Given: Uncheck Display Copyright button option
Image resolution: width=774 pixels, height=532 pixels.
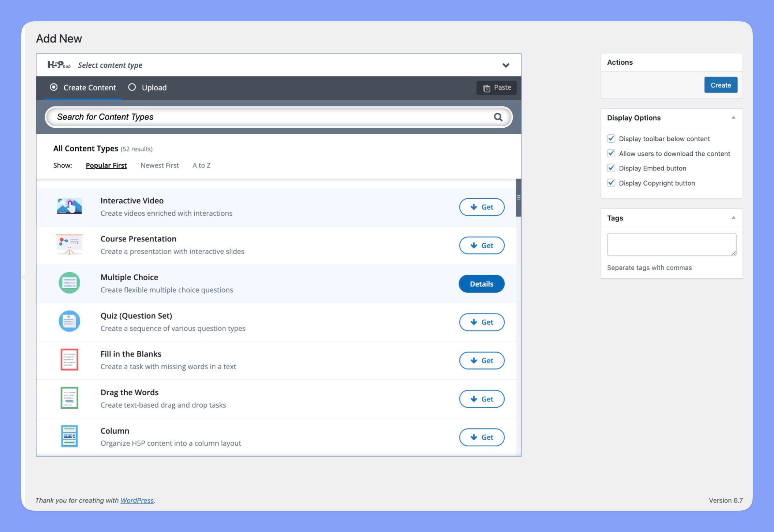Looking at the screenshot, I should pos(612,182).
